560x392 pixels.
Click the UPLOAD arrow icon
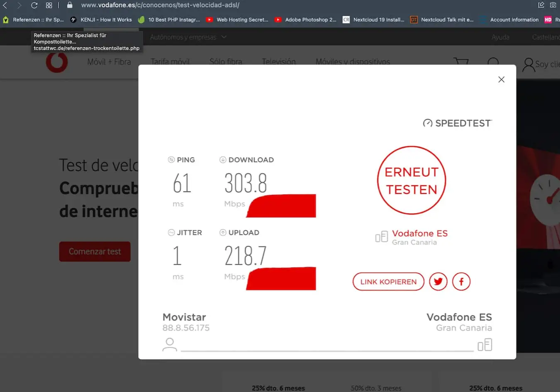point(223,232)
